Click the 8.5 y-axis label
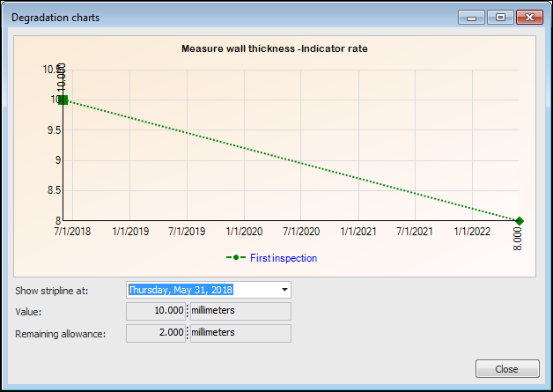The image size is (553, 392). 55,190
